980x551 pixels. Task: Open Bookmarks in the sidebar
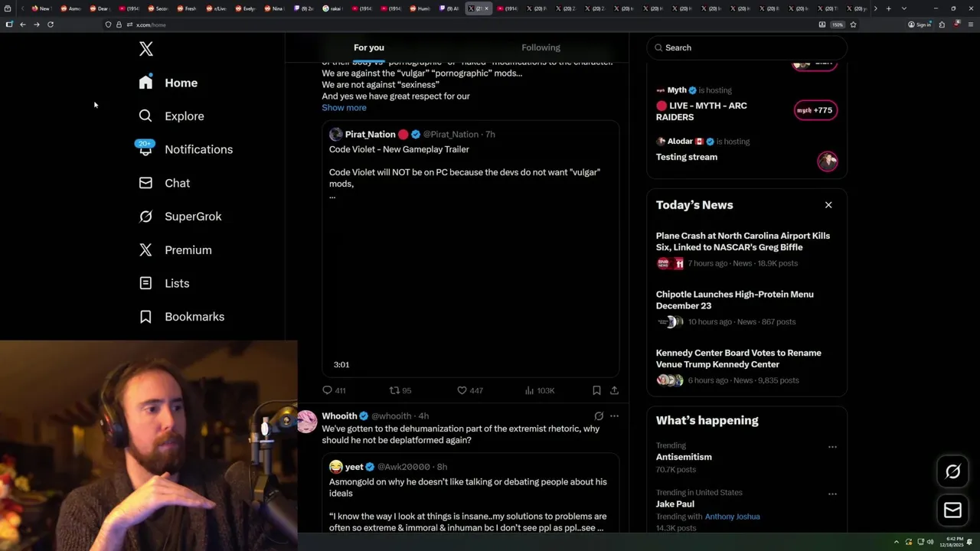pos(181,317)
